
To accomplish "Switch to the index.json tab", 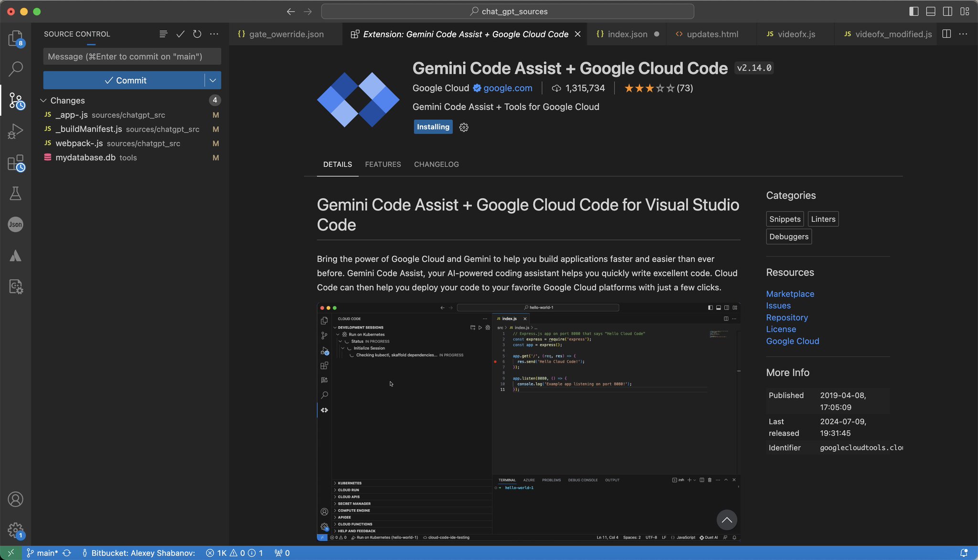I will click(627, 34).
